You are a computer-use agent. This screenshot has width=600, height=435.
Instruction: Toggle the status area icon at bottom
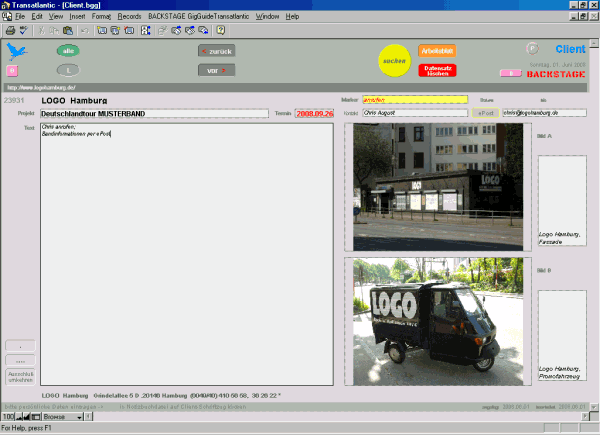pos(36,417)
